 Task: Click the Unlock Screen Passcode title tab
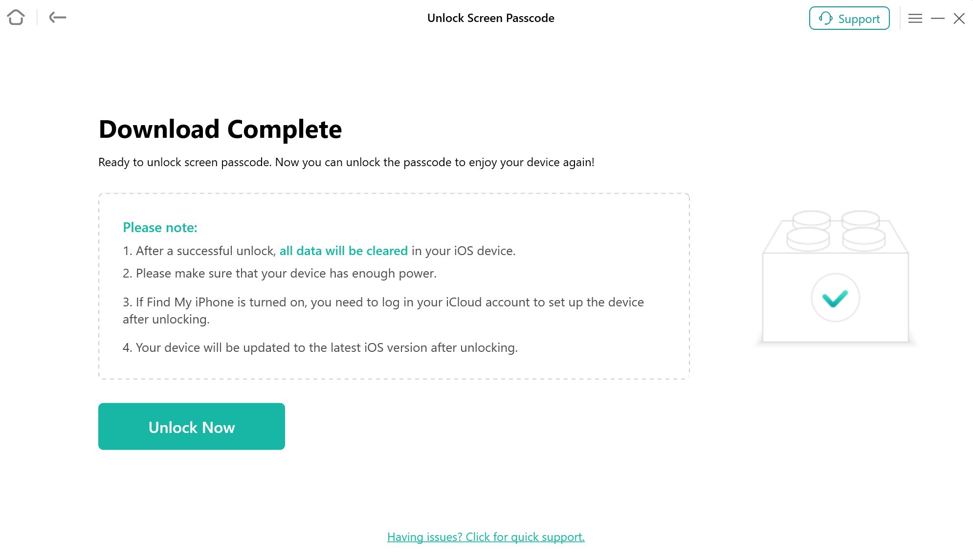point(491,18)
